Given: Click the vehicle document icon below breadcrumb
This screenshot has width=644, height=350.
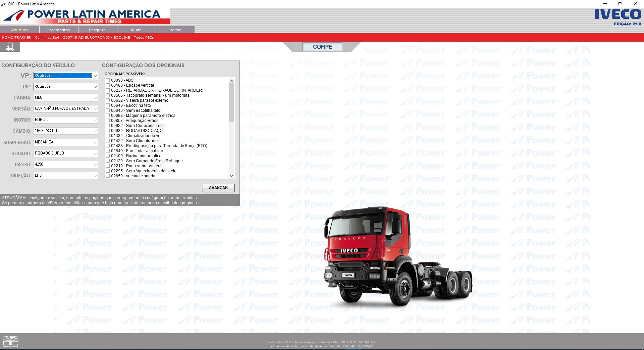Looking at the screenshot, I should point(10,47).
